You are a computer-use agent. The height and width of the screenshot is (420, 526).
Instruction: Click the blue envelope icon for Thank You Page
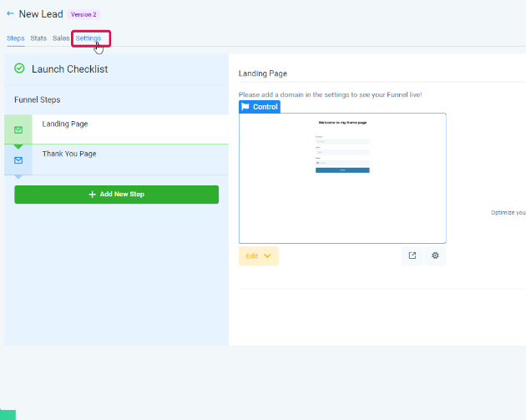(18, 159)
